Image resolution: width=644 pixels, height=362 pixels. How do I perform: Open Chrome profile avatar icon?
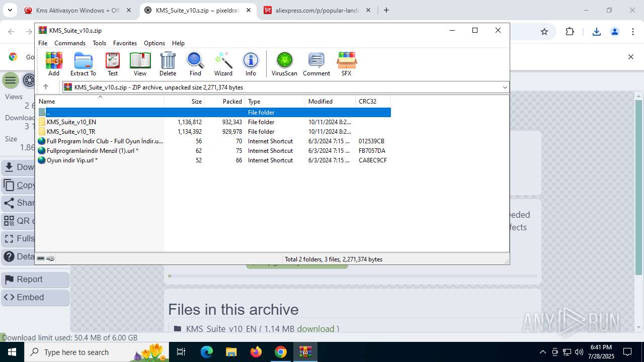(x=615, y=32)
